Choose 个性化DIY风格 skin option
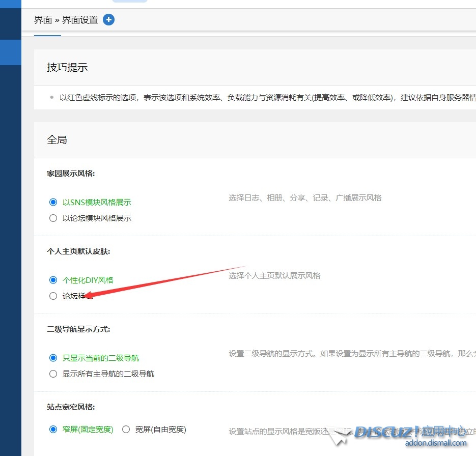Viewport: 476px width, 456px height. (53, 280)
